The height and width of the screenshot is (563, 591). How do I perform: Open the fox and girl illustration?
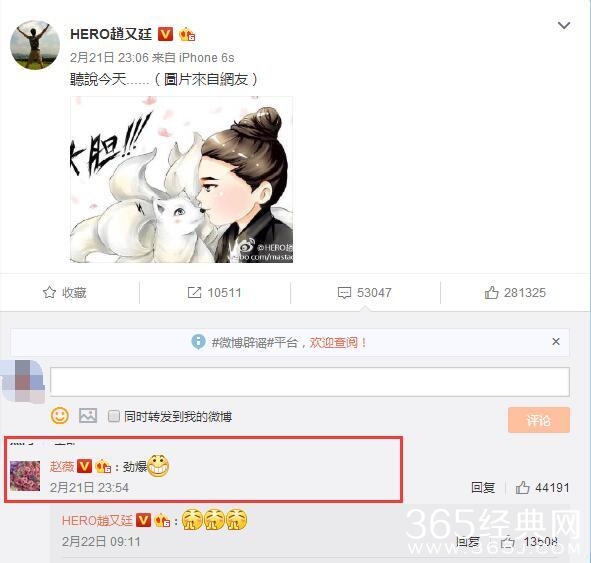(x=181, y=179)
